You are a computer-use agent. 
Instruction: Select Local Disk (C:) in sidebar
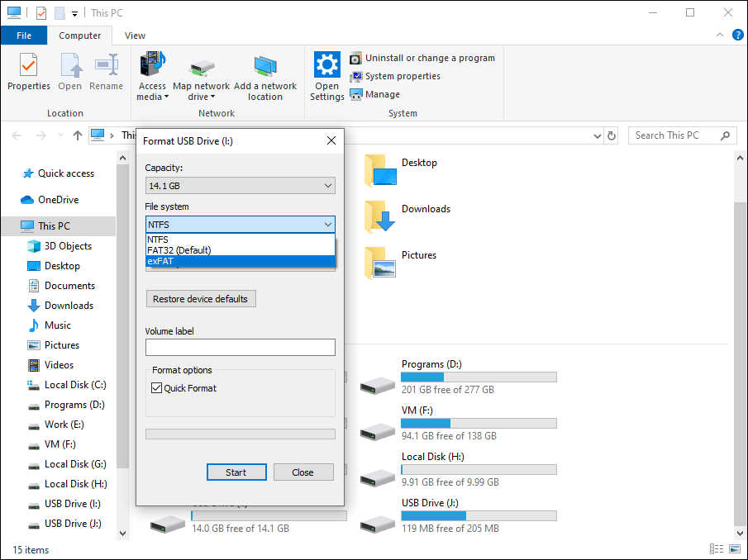coord(67,385)
